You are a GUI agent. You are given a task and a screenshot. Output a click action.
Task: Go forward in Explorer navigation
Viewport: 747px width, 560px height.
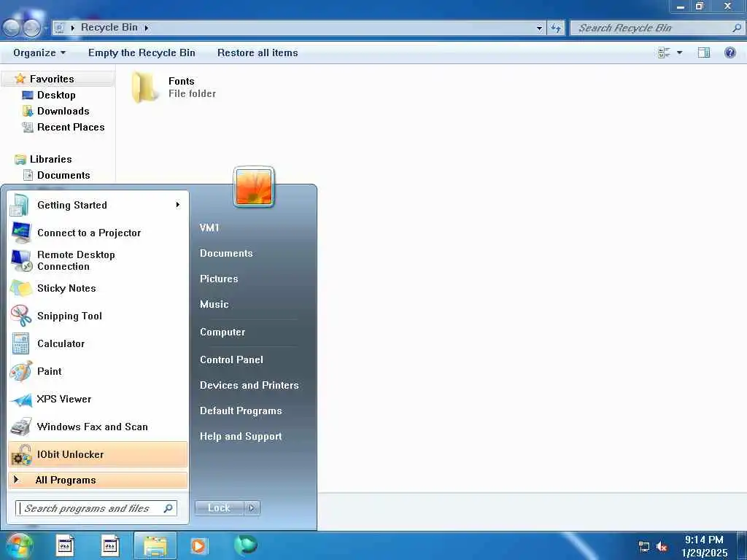coord(31,28)
